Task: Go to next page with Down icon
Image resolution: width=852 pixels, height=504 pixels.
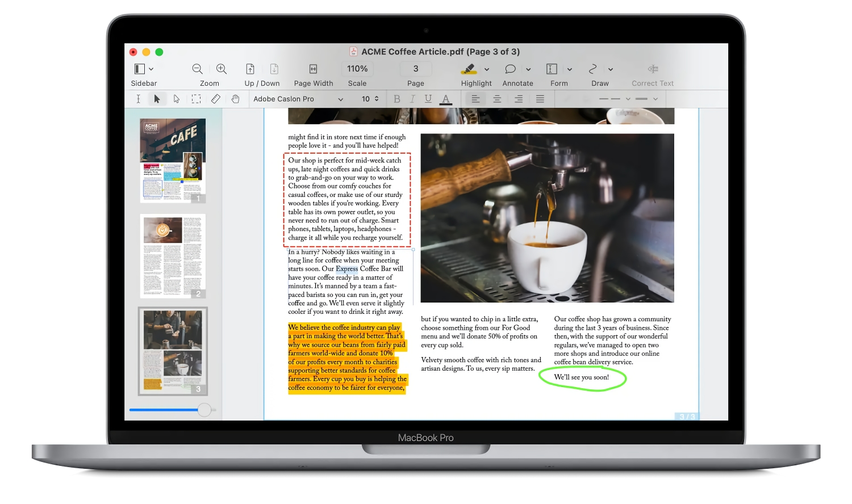Action: coord(274,69)
